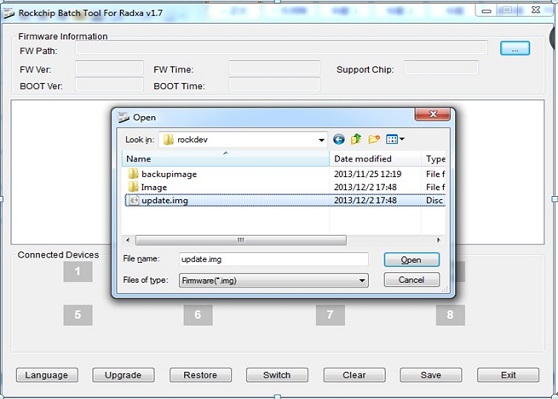Select connected device slot 6
Image resolution: width=558 pixels, height=399 pixels.
click(x=198, y=315)
